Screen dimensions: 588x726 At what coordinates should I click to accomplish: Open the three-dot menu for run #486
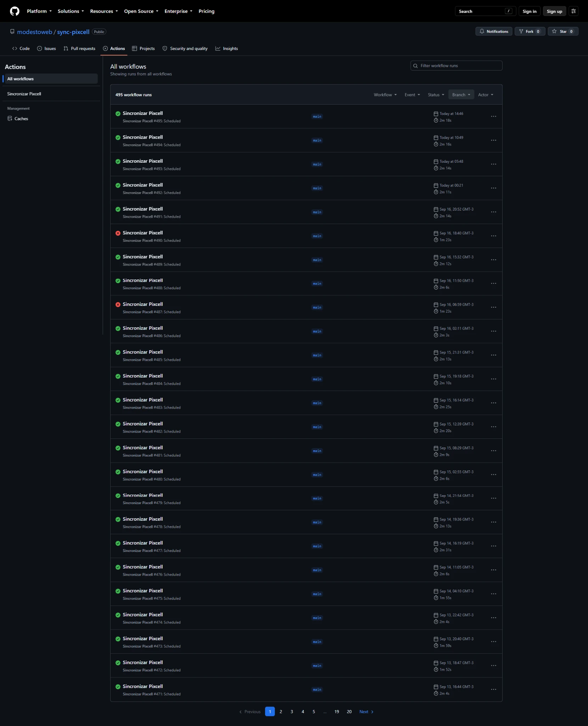pyautogui.click(x=493, y=331)
